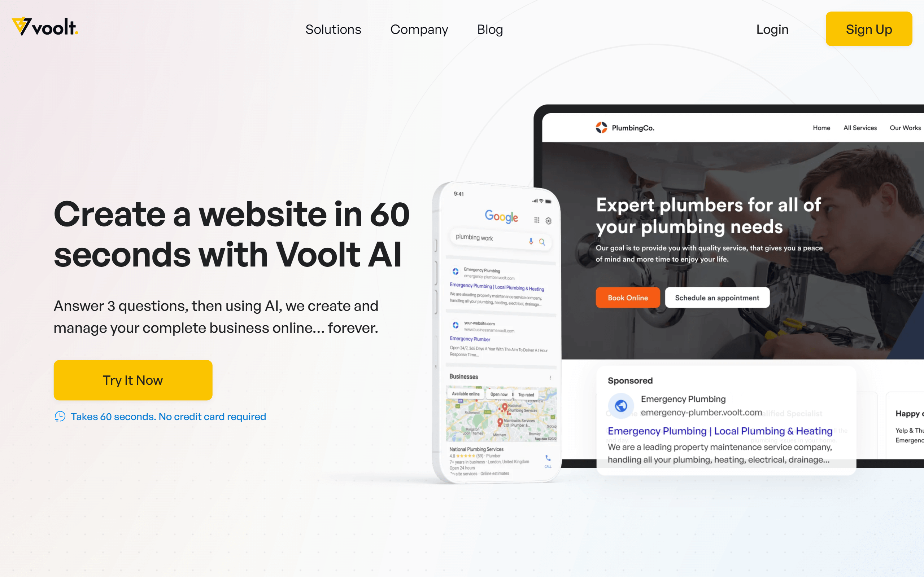Click the Try It Now button

click(132, 380)
